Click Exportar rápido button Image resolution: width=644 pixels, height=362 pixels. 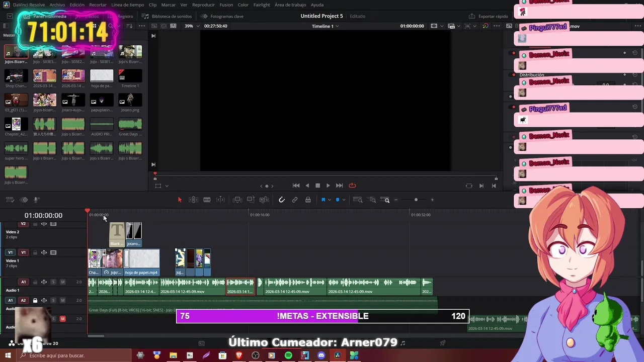click(x=489, y=16)
